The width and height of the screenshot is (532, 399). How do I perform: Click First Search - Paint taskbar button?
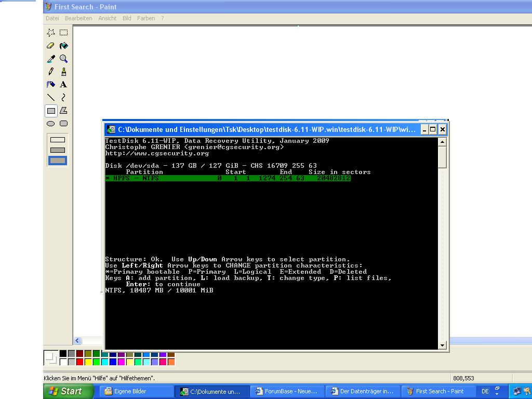click(x=438, y=391)
